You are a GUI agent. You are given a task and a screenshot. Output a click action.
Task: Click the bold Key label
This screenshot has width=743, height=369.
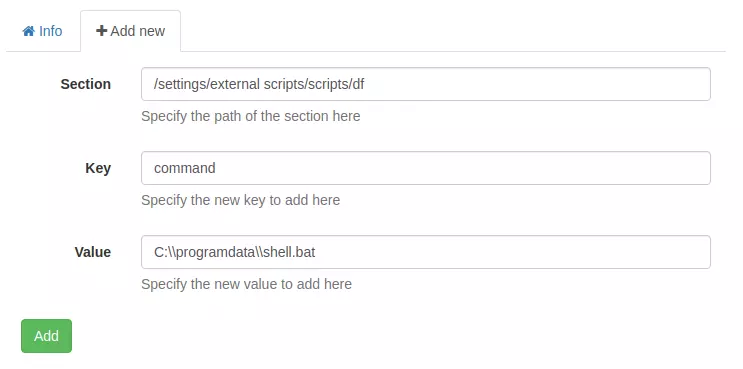pos(98,168)
